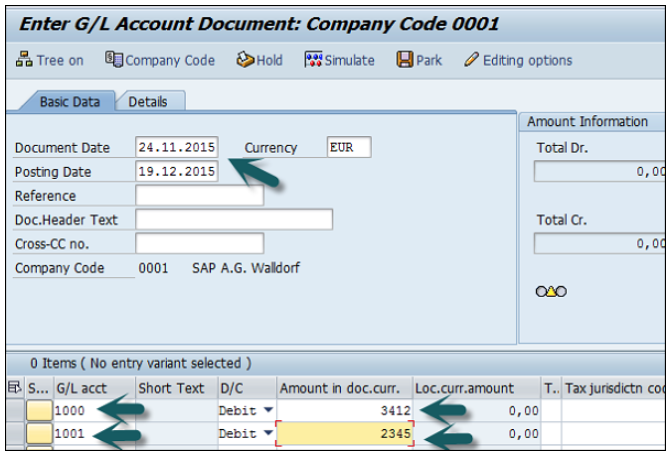
Task: Click the balance traffic light status icon
Action: [x=551, y=291]
